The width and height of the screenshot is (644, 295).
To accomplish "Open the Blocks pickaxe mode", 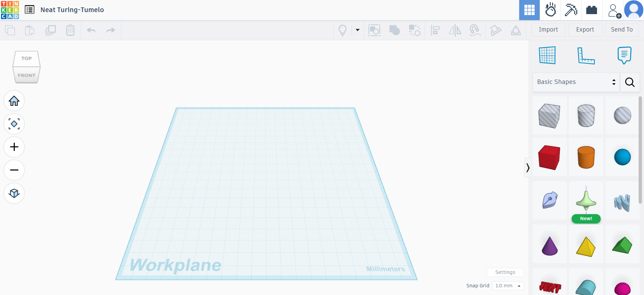I will click(x=571, y=10).
